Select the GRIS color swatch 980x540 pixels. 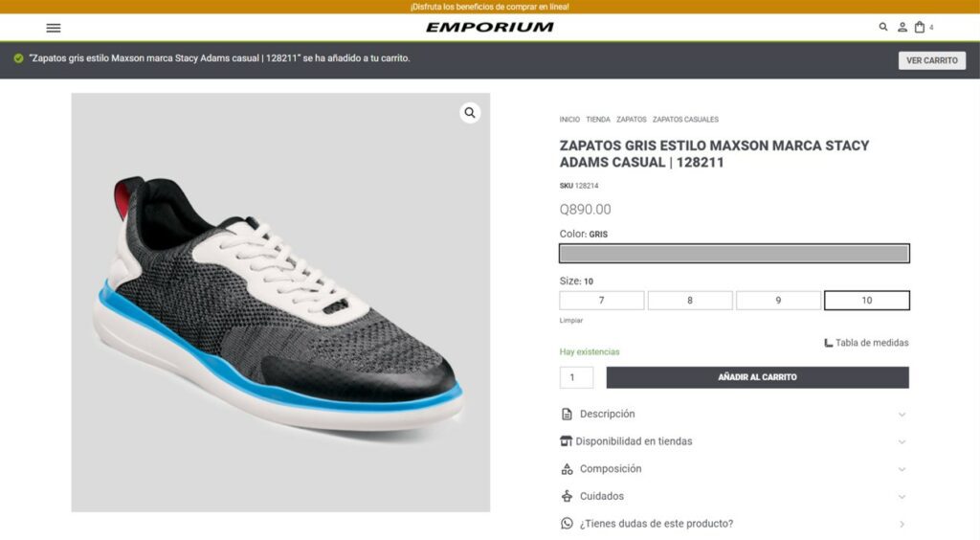pyautogui.click(x=734, y=253)
